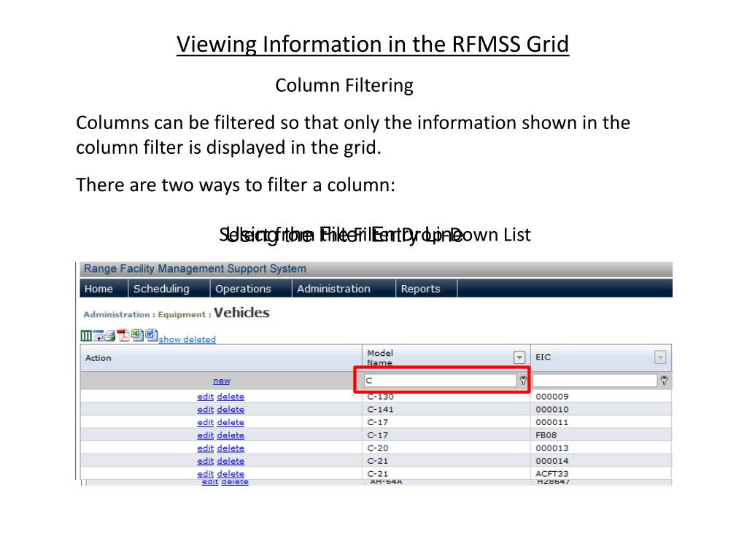Open the Reports menu
This screenshot has height=560, width=747.
click(x=421, y=289)
